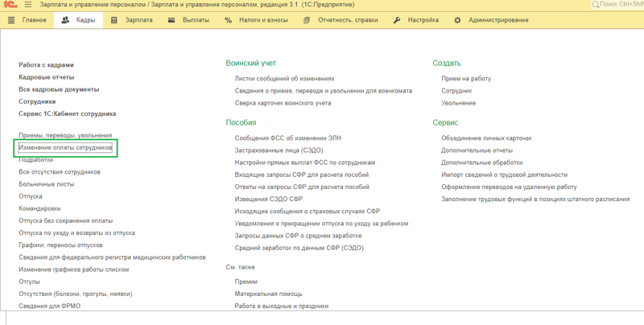
Task: Open Сервис 1С:Кабинет сотрудника
Action: point(68,113)
